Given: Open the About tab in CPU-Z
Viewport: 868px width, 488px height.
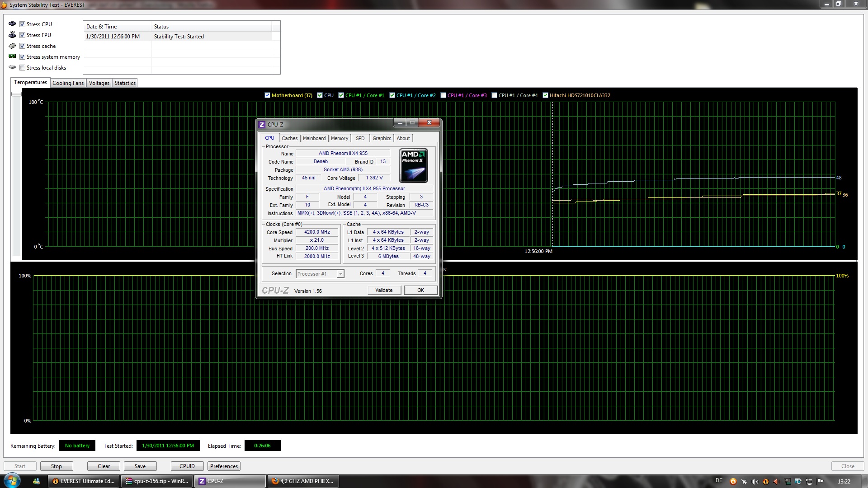Looking at the screenshot, I should 403,138.
